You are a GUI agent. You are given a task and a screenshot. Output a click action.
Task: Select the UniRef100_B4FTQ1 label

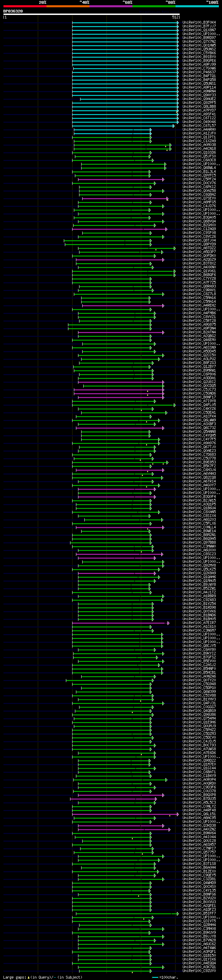tap(199, 76)
